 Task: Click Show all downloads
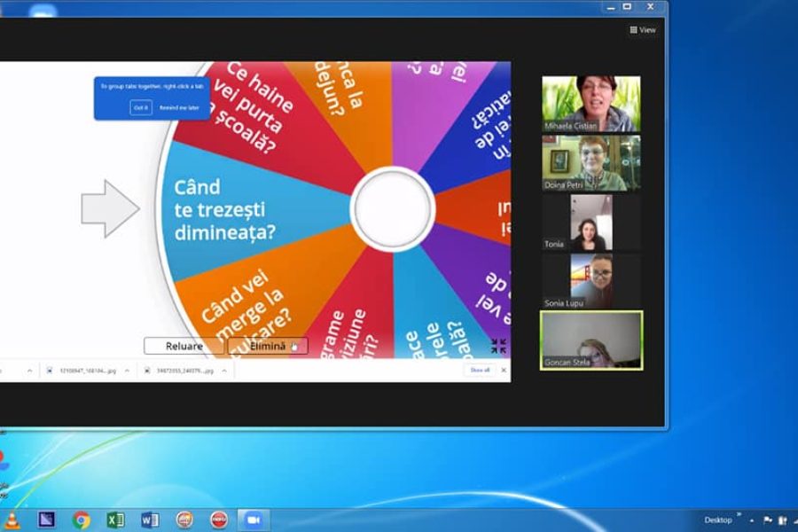[x=479, y=370]
